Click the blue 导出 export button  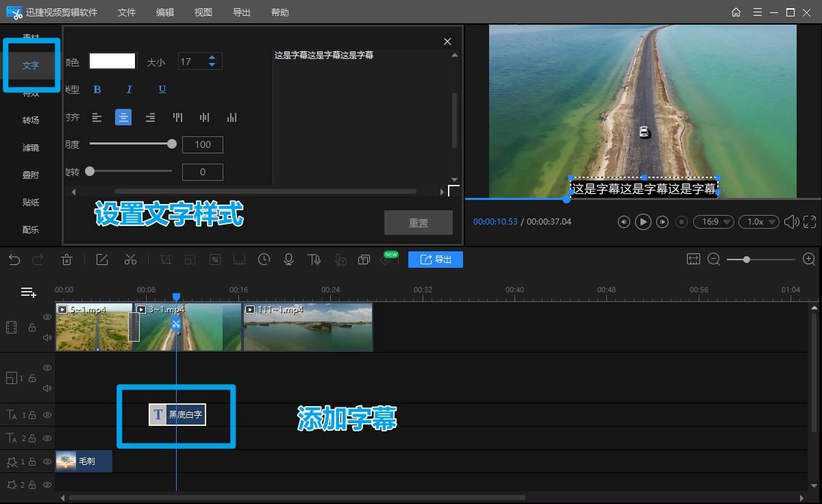(x=436, y=260)
